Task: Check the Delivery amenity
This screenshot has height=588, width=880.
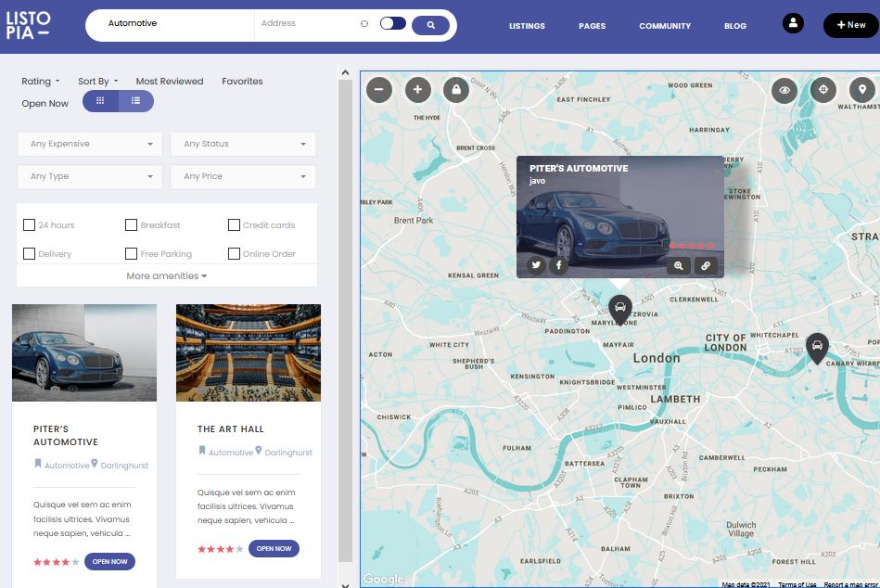Action: tap(29, 253)
